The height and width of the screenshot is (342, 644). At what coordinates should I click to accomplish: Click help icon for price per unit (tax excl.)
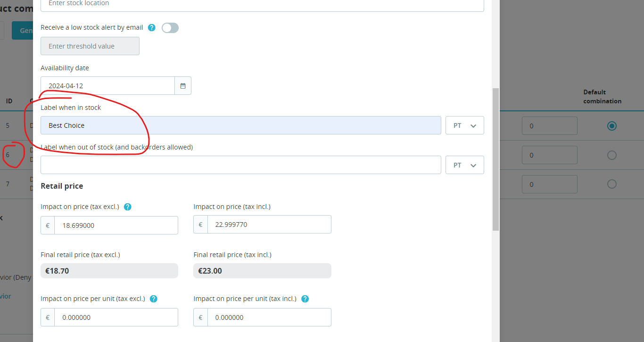tap(153, 299)
